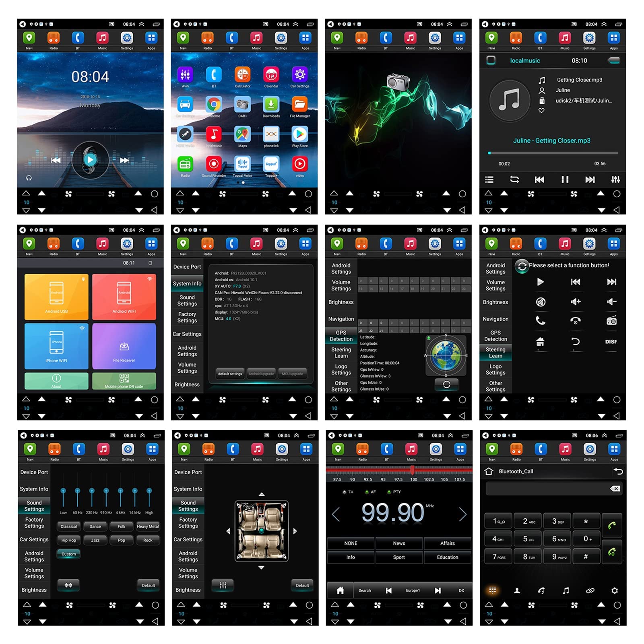644x644 pixels.
Task: Click the MCU upgrade button
Action: (292, 374)
